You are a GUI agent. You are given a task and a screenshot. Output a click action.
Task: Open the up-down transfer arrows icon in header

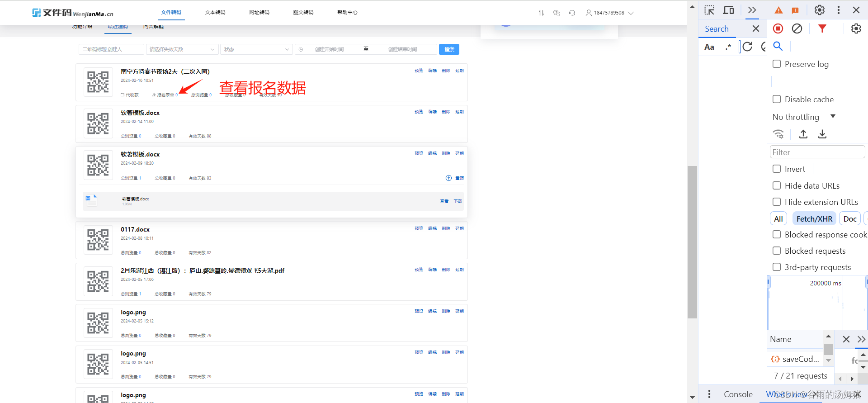[541, 13]
